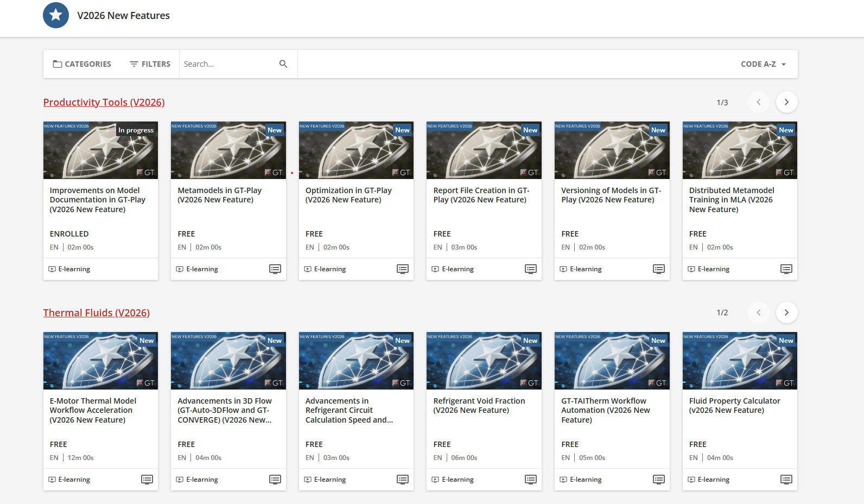This screenshot has height=504, width=864.
Task: Click thumbnail of Optimization in GT-Play
Action: click(356, 150)
